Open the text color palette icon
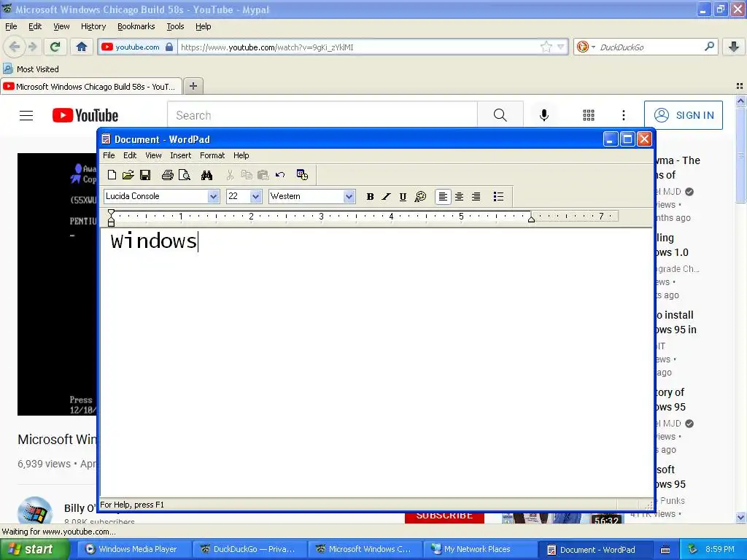This screenshot has width=747, height=560. 420,197
